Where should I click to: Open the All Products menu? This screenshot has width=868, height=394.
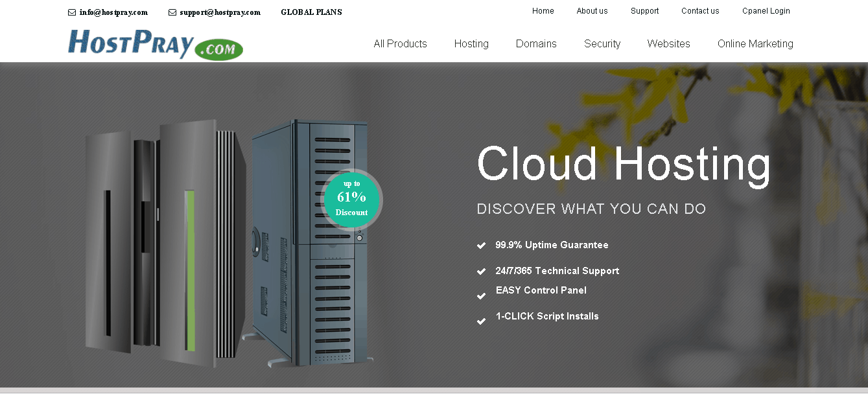tap(400, 44)
